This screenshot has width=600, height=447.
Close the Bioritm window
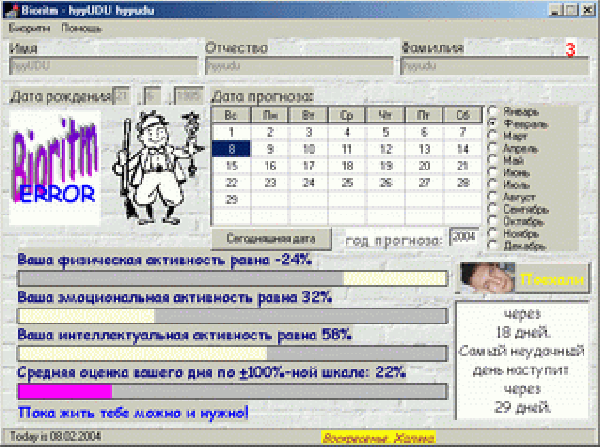(587, 10)
